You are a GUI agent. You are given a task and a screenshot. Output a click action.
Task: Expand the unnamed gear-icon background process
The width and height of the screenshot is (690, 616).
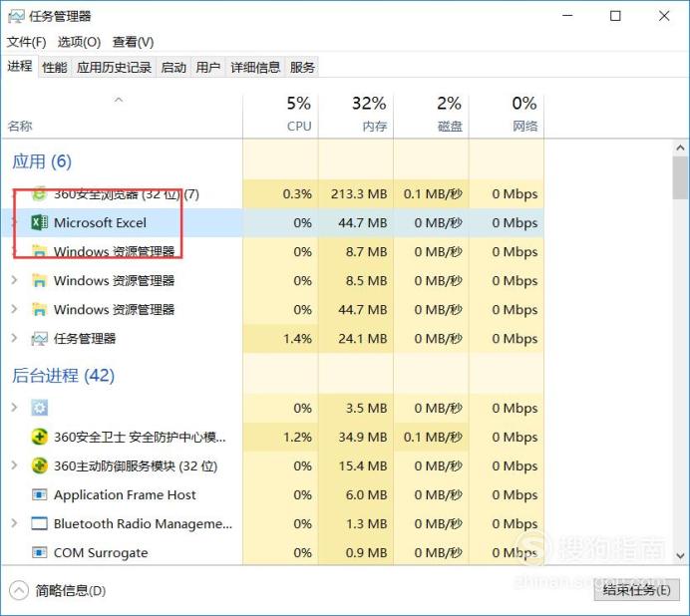tap(14, 408)
